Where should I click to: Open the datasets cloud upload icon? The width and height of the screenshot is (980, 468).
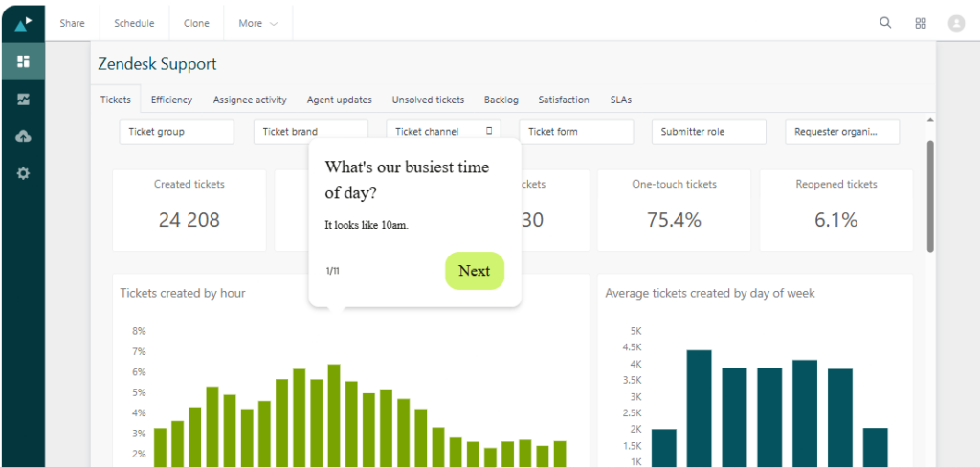coord(23,136)
